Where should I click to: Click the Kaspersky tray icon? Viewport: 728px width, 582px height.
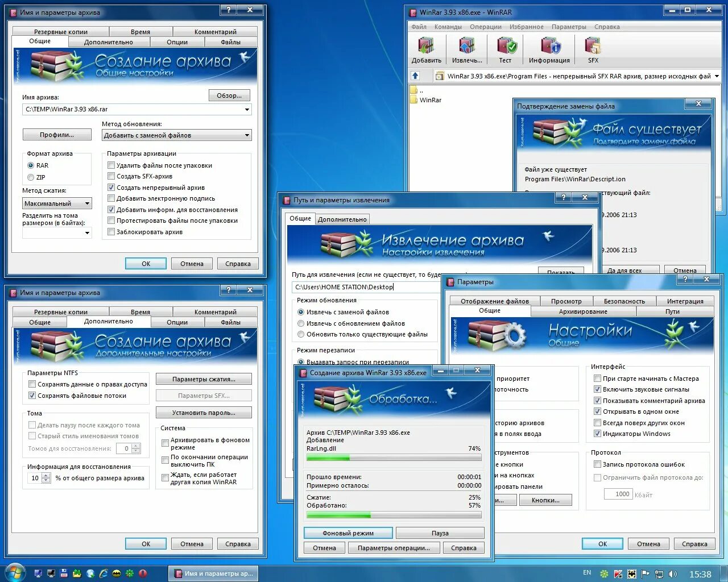(618, 574)
